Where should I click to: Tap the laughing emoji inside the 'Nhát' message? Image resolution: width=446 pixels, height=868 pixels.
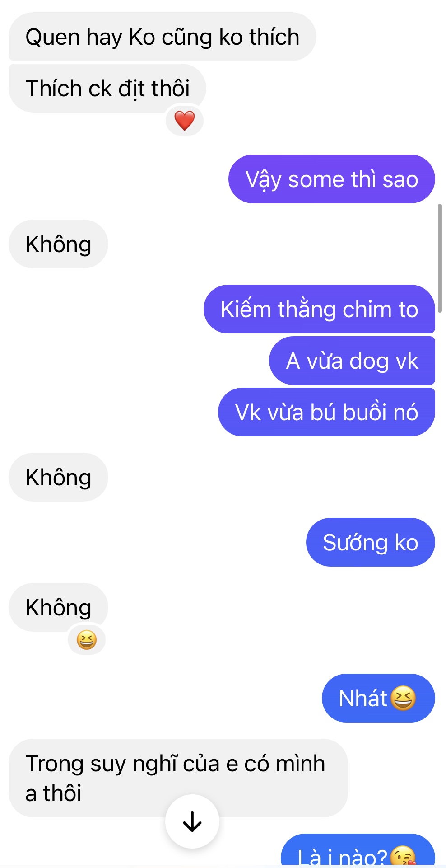(403, 698)
